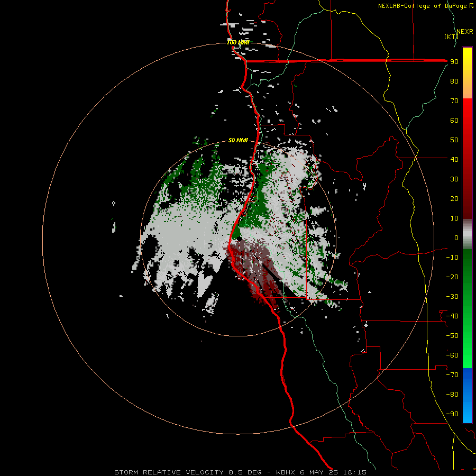Click the "18:15" time stamp in the caption
Screen dimensions: 476x476
(354, 472)
